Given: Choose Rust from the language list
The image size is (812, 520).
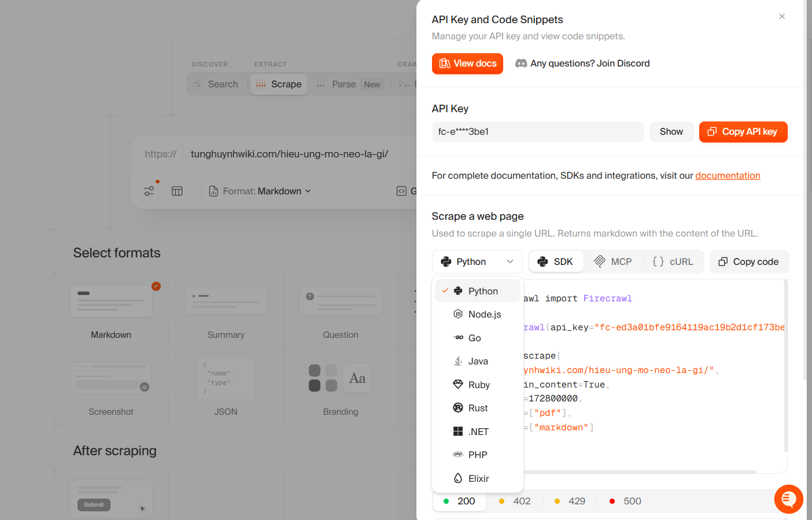Looking at the screenshot, I should click(478, 408).
